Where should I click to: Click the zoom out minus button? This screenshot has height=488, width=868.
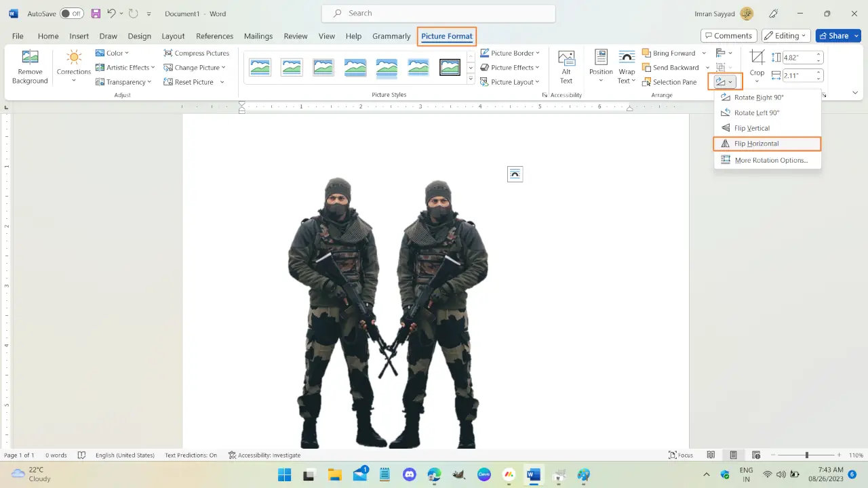point(773,455)
